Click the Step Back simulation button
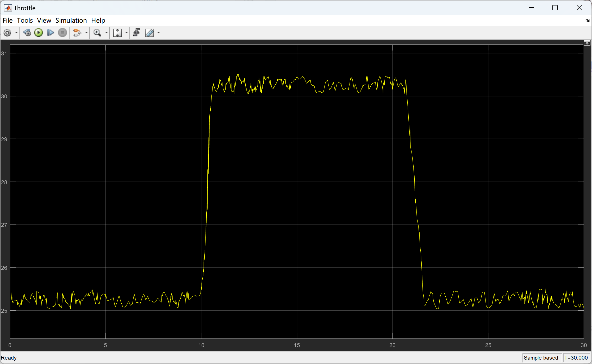The height and width of the screenshot is (364, 592). coord(27,33)
